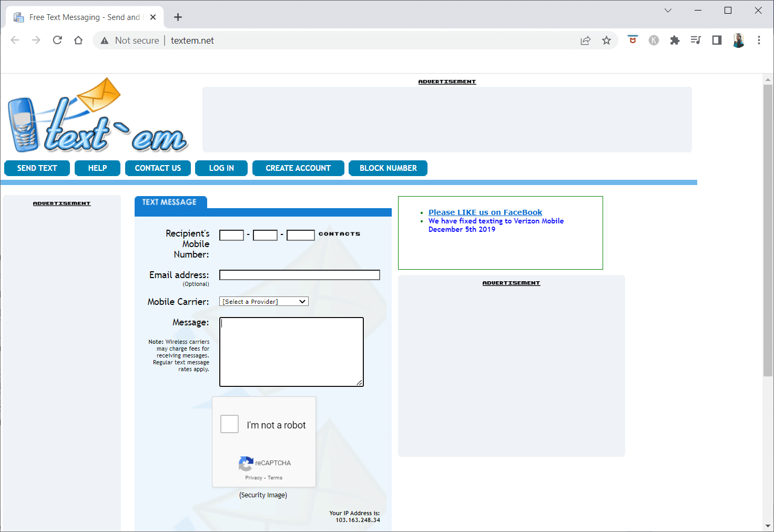Open the LOG IN menu item
This screenshot has height=532, width=774.
[221, 168]
